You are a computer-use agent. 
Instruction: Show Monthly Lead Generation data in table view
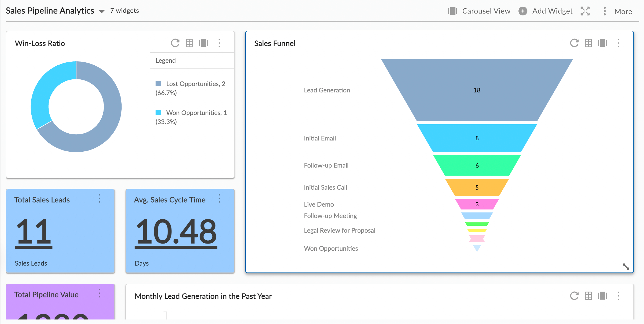[x=589, y=296]
